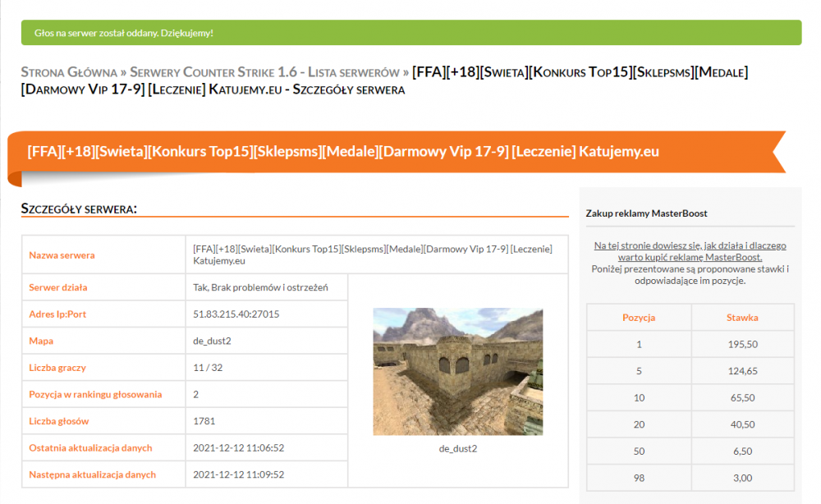Click the 'Serwer działa' label

pyautogui.click(x=58, y=287)
